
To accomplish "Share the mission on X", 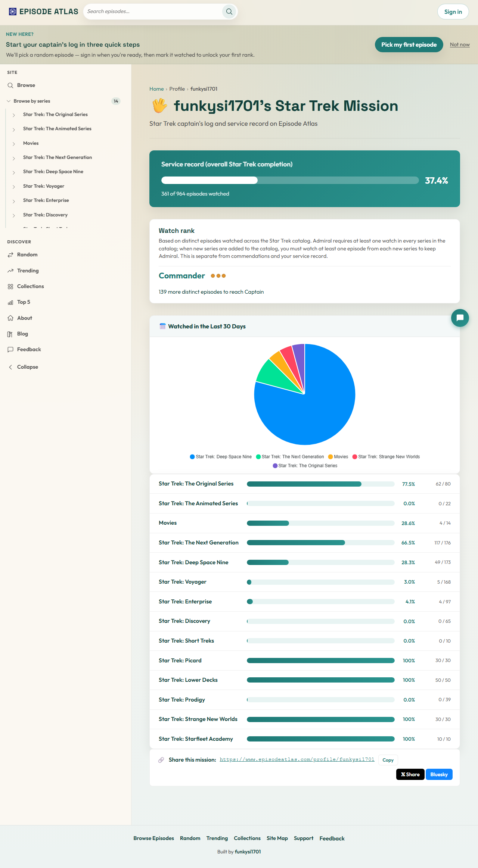I will [x=410, y=774].
